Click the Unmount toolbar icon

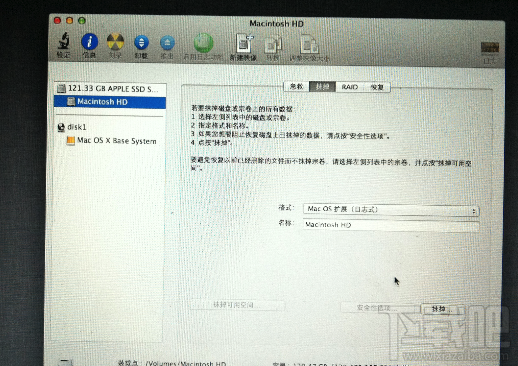click(x=141, y=42)
